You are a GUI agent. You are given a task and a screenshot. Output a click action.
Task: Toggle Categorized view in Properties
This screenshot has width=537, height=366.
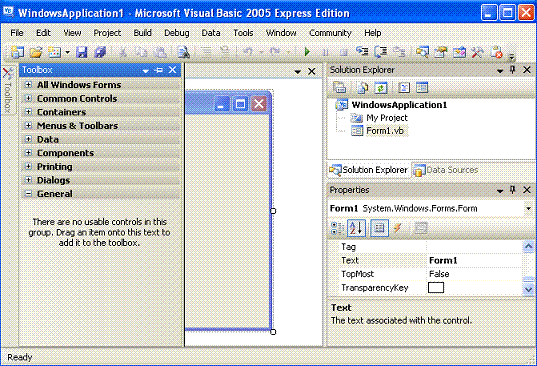[337, 228]
